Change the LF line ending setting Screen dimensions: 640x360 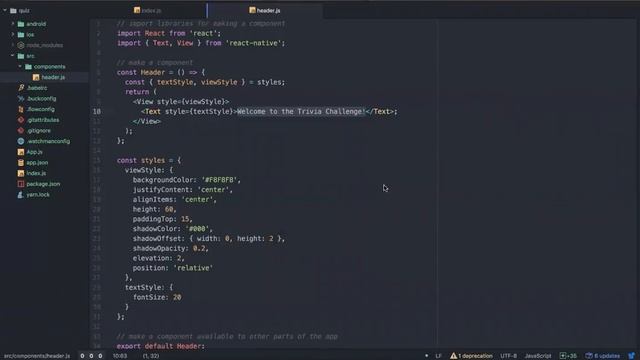pos(438,356)
